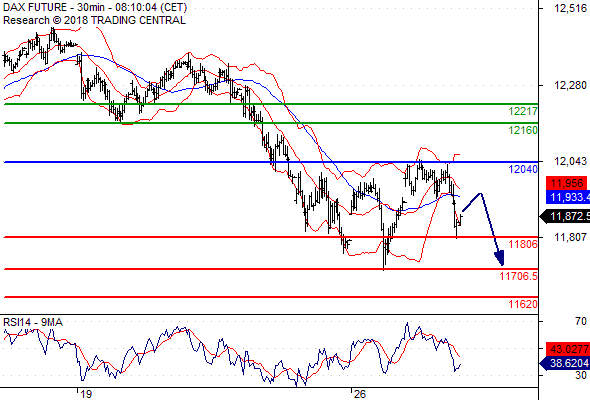Click the Research 2018 TRADING CENTRAL text
This screenshot has width=590, height=400.
click(94, 20)
